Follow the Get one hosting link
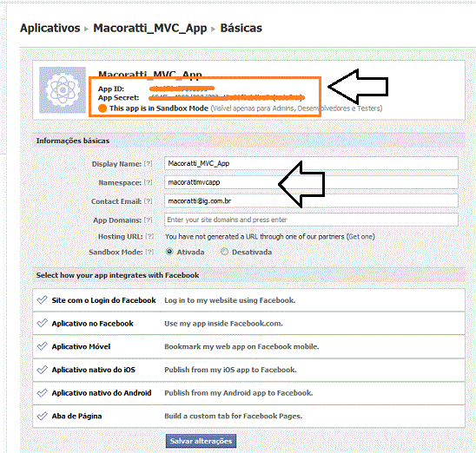Image resolution: width=476 pixels, height=453 pixels. (x=360, y=237)
